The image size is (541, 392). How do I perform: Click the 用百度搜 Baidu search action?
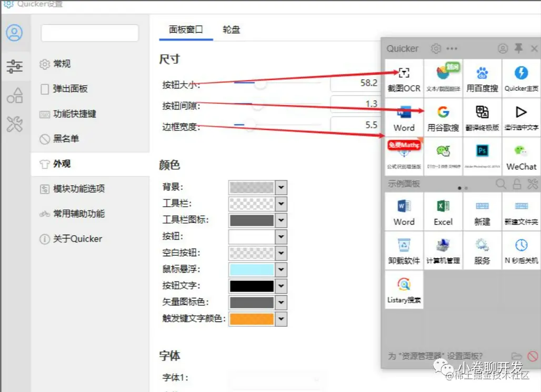coord(482,78)
